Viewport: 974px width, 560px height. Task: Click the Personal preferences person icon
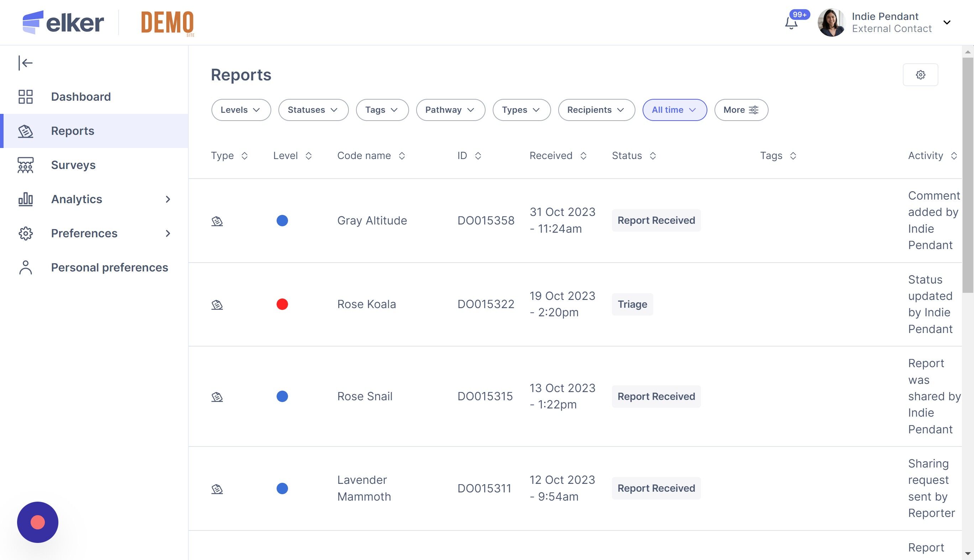click(x=25, y=267)
